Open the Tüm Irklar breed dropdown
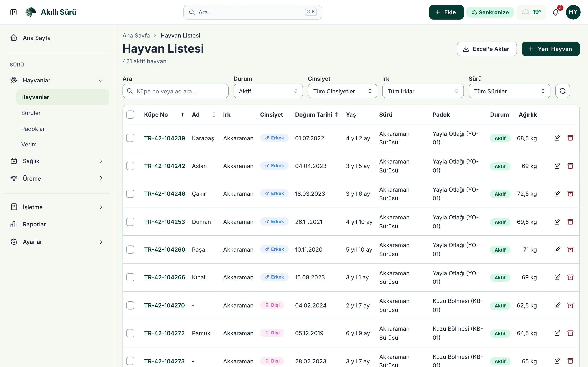Screen dimensions: 588x367 pos(423,91)
